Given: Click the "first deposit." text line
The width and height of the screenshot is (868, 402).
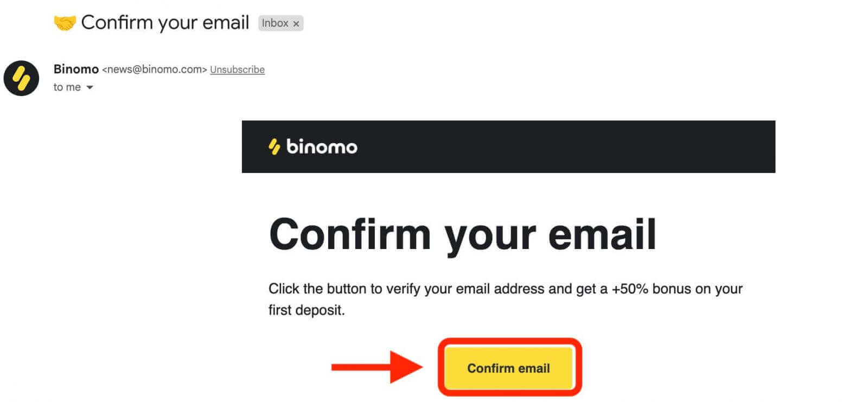Looking at the screenshot, I should tap(307, 310).
